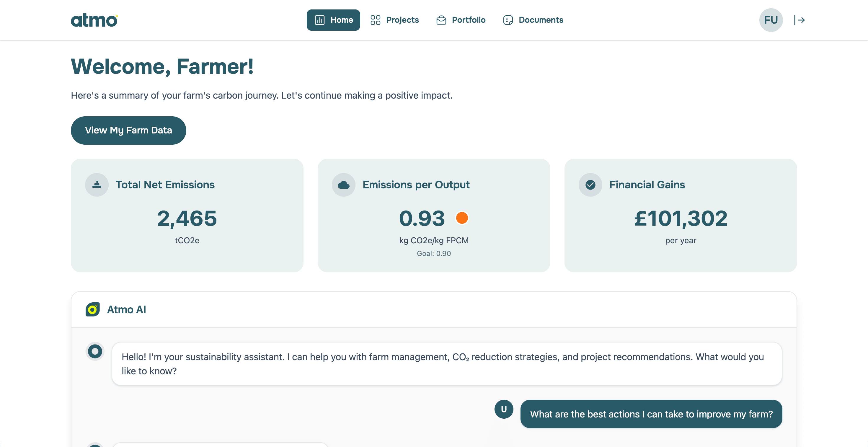The height and width of the screenshot is (447, 868).
Task: Click the Documents note icon
Action: 508,20
